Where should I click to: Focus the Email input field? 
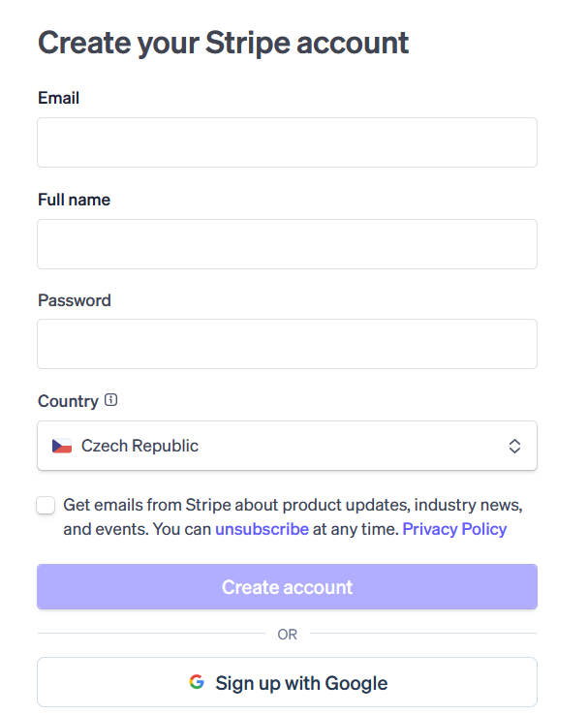[287, 142]
